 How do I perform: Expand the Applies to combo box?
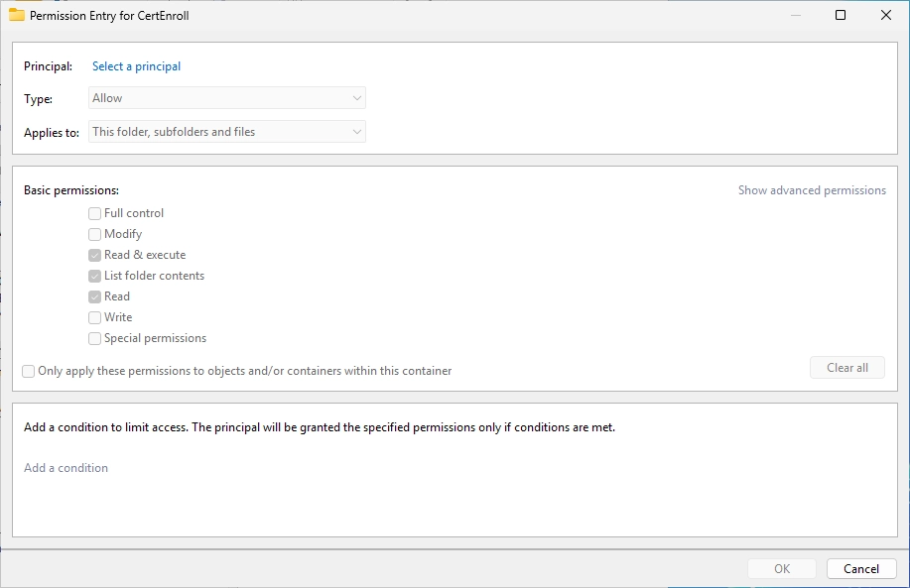click(x=227, y=132)
